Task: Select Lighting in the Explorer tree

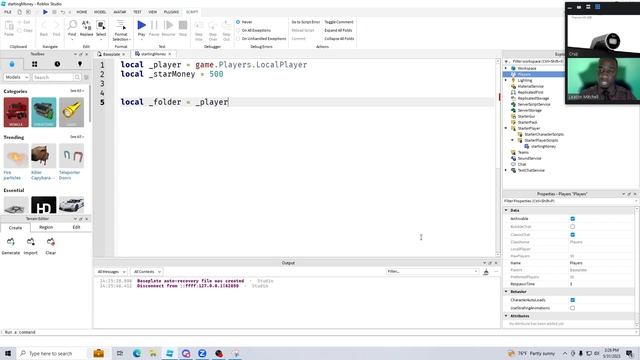Action: [524, 80]
